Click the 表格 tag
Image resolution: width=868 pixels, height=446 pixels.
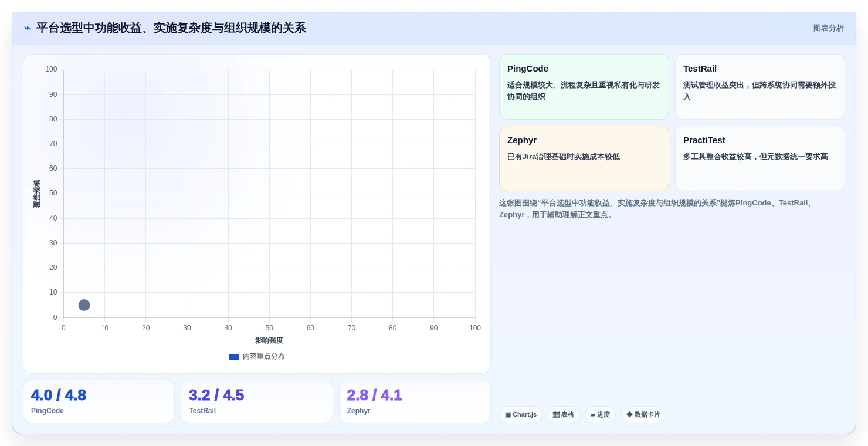(564, 414)
